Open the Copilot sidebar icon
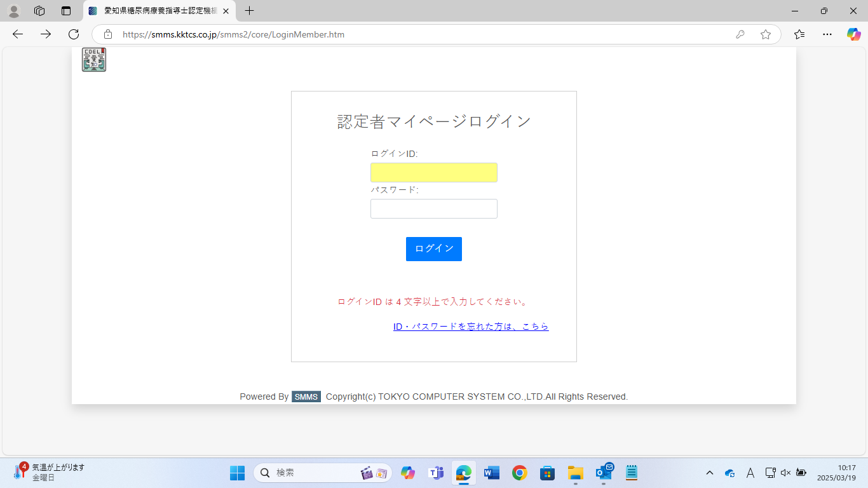Image resolution: width=868 pixels, height=488 pixels. [x=853, y=34]
